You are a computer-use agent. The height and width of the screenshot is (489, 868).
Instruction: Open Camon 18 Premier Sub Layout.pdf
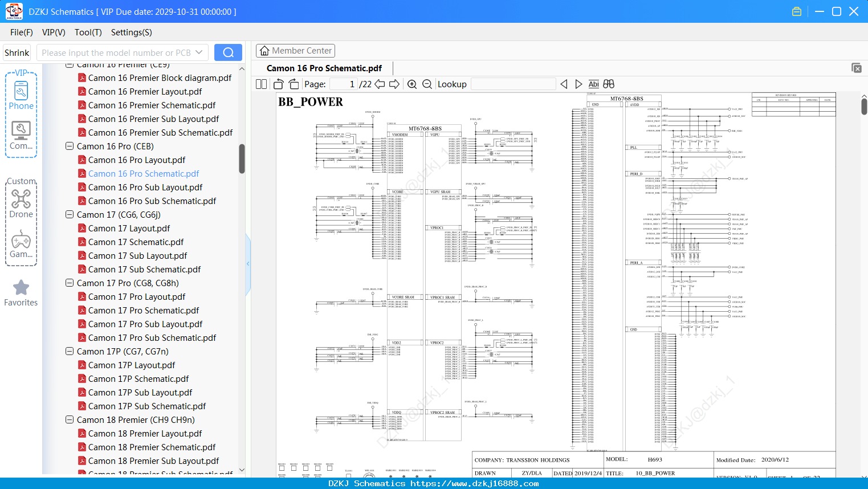tap(154, 461)
